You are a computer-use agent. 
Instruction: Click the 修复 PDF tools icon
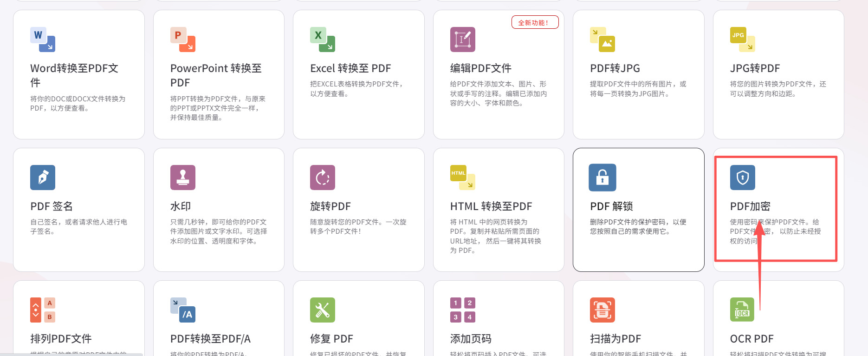pyautogui.click(x=323, y=310)
